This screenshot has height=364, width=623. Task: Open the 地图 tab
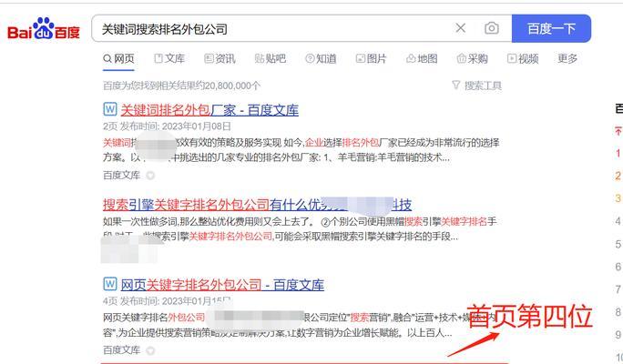(422, 59)
